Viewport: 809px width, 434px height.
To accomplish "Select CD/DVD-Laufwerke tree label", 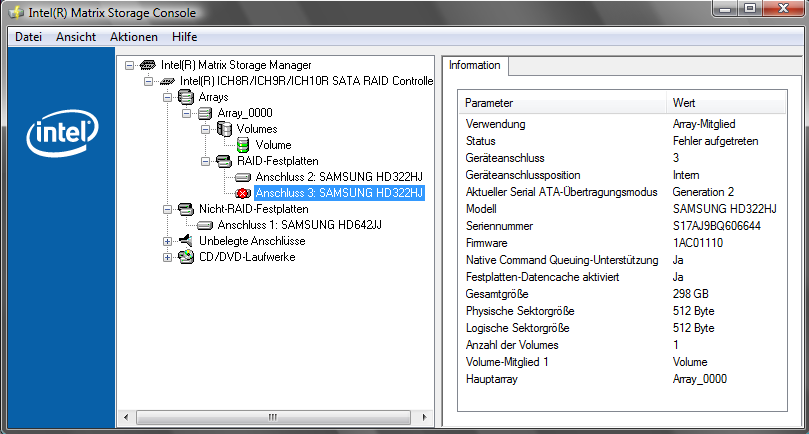I will 247,257.
